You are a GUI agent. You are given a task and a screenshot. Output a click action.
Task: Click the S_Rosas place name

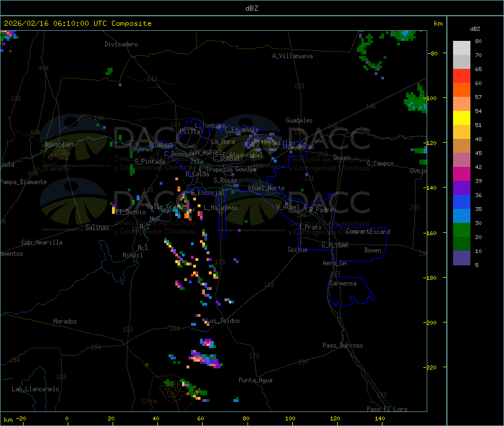coord(225,180)
